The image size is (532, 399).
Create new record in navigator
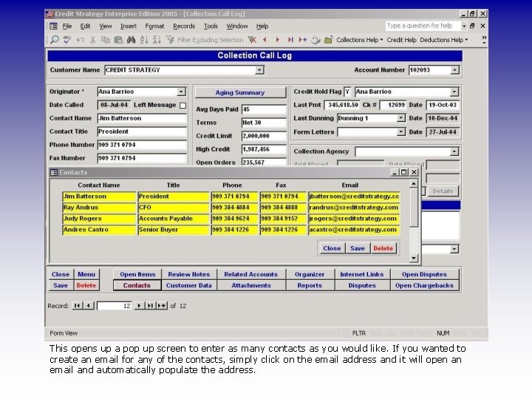(x=162, y=306)
